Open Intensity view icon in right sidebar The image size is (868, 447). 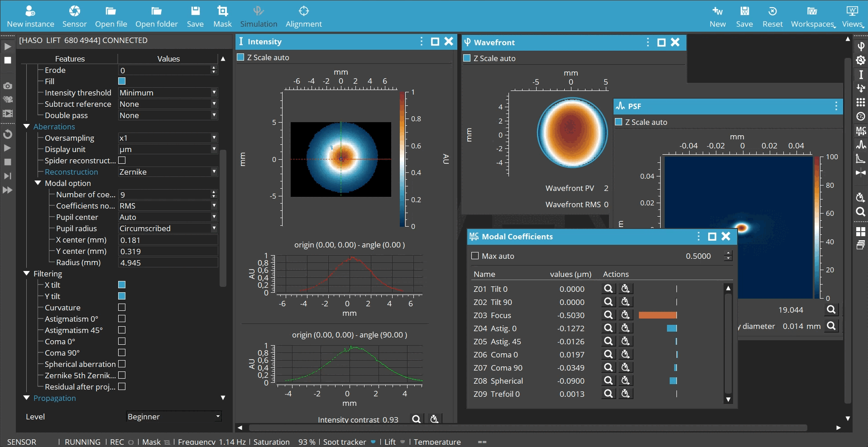(x=861, y=74)
